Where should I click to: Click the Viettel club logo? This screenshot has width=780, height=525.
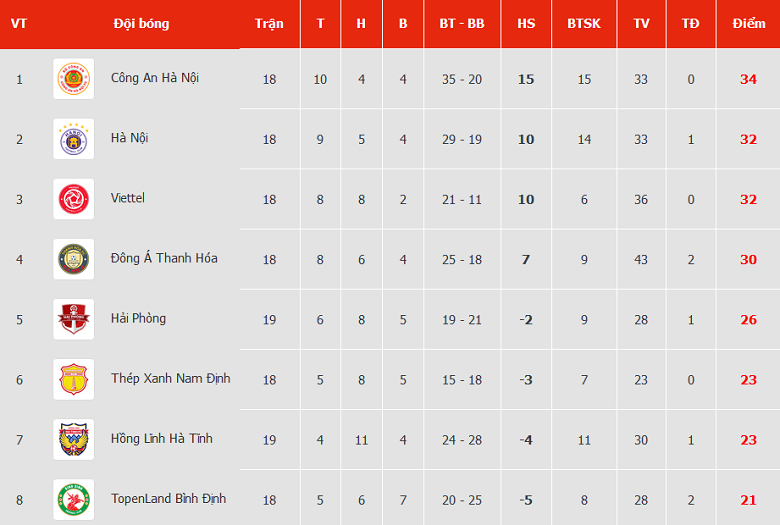tap(73, 199)
